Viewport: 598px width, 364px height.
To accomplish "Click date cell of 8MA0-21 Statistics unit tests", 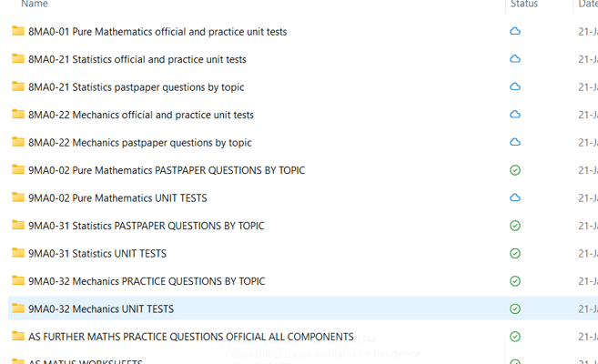I will (x=588, y=59).
